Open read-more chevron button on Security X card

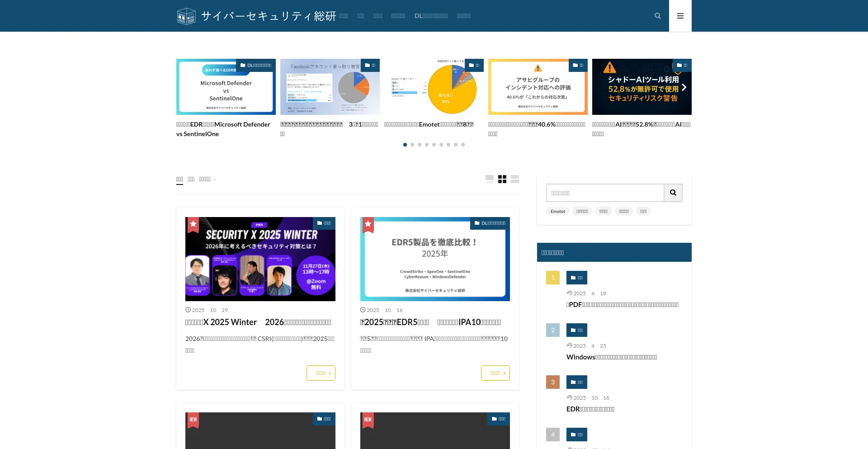coord(321,373)
